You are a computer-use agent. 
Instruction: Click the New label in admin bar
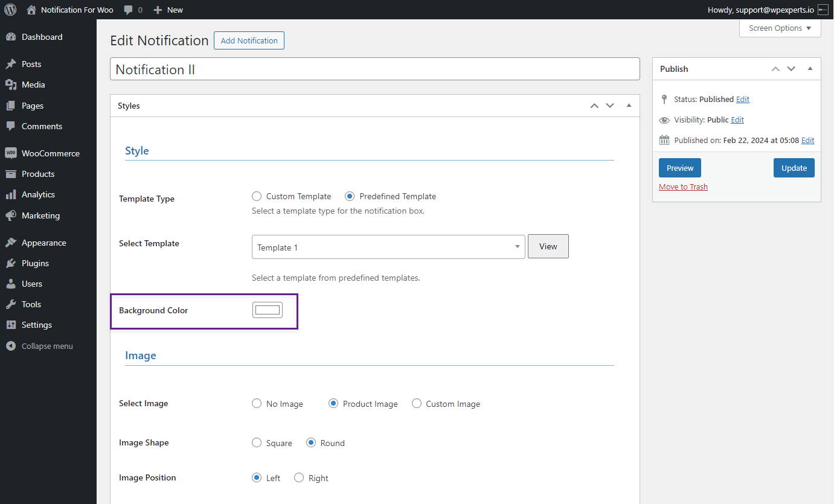pyautogui.click(x=175, y=10)
